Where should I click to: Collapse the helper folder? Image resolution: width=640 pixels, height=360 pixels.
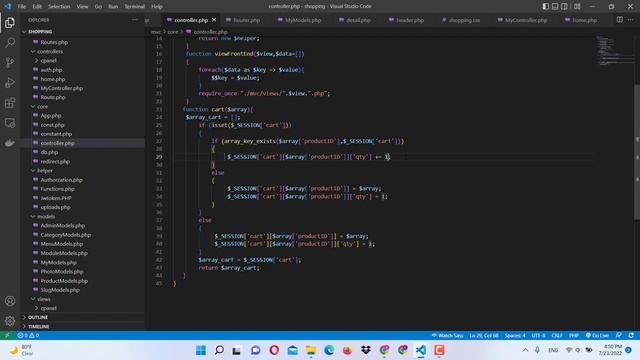pyautogui.click(x=45, y=171)
